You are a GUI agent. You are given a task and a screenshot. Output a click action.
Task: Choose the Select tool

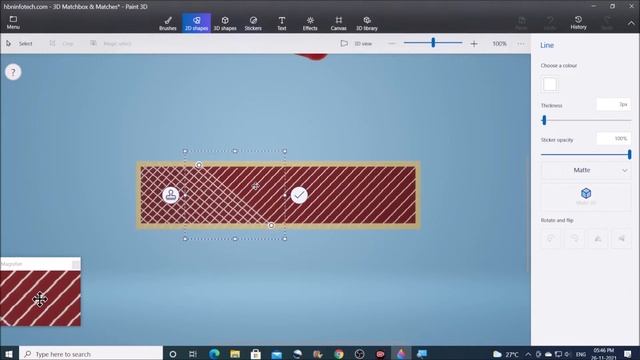(19, 43)
